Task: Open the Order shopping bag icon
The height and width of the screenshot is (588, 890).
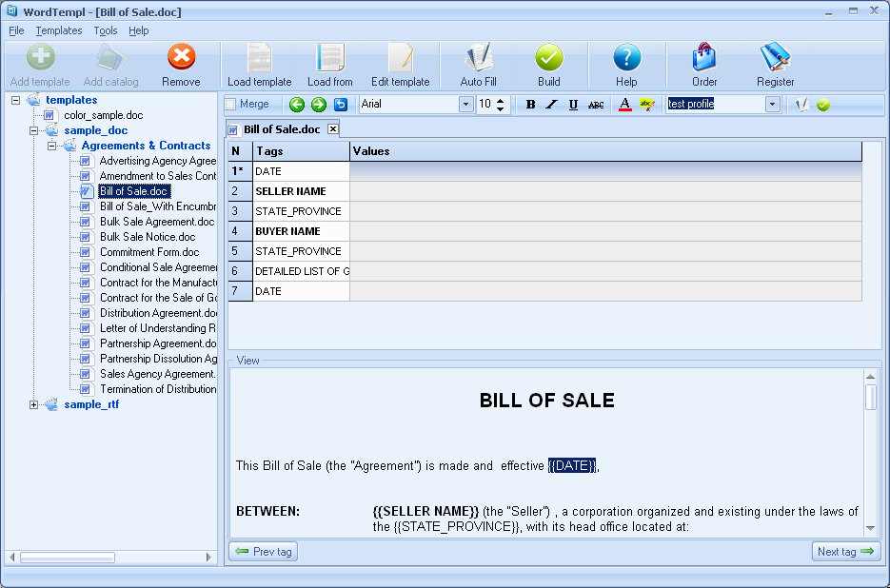Action: (704, 59)
